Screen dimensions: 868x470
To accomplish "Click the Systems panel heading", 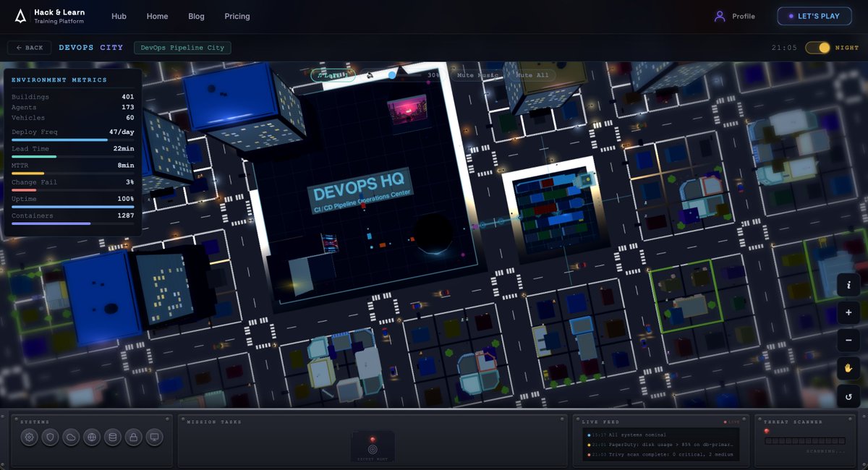I will (x=35, y=422).
